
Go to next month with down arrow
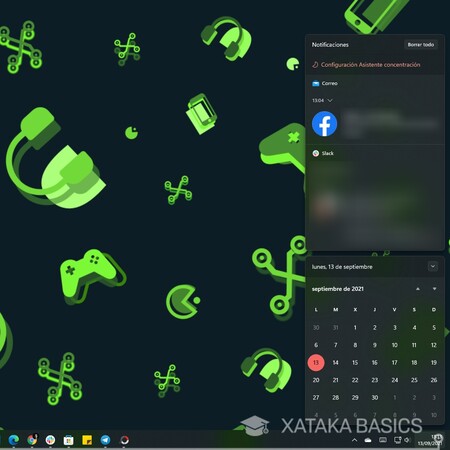(x=434, y=289)
